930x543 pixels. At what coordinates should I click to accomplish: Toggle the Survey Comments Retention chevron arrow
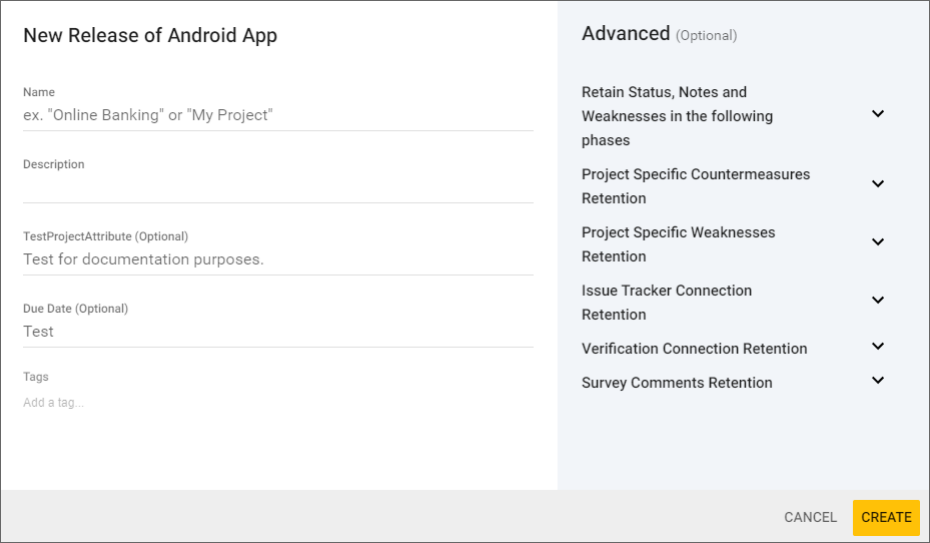pyautogui.click(x=877, y=381)
